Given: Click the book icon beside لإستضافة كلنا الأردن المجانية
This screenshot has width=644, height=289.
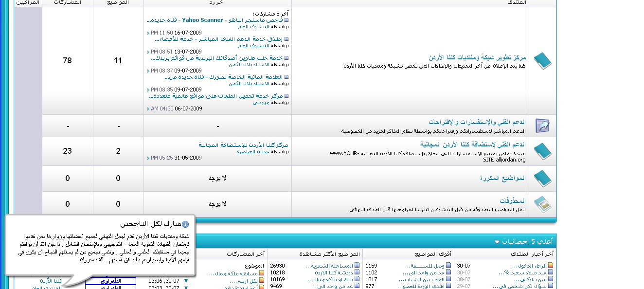Looking at the screenshot, I should click(542, 151).
